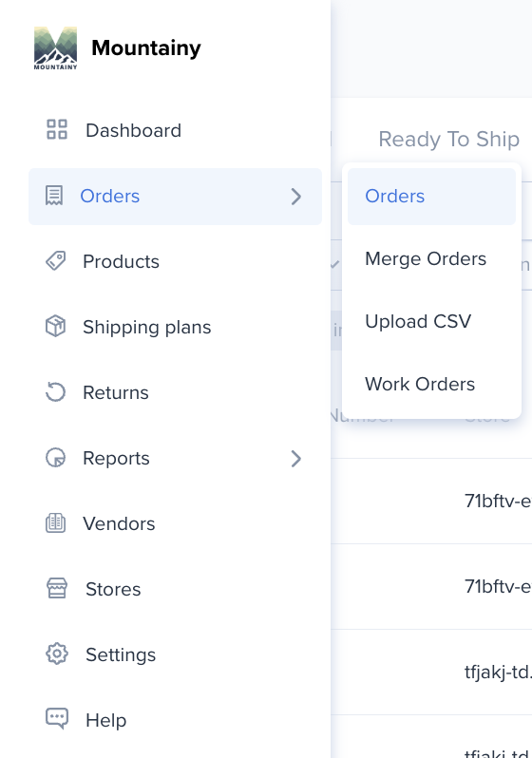The width and height of the screenshot is (532, 758).
Task: Select Work Orders submenu entry
Action: [x=431, y=385]
